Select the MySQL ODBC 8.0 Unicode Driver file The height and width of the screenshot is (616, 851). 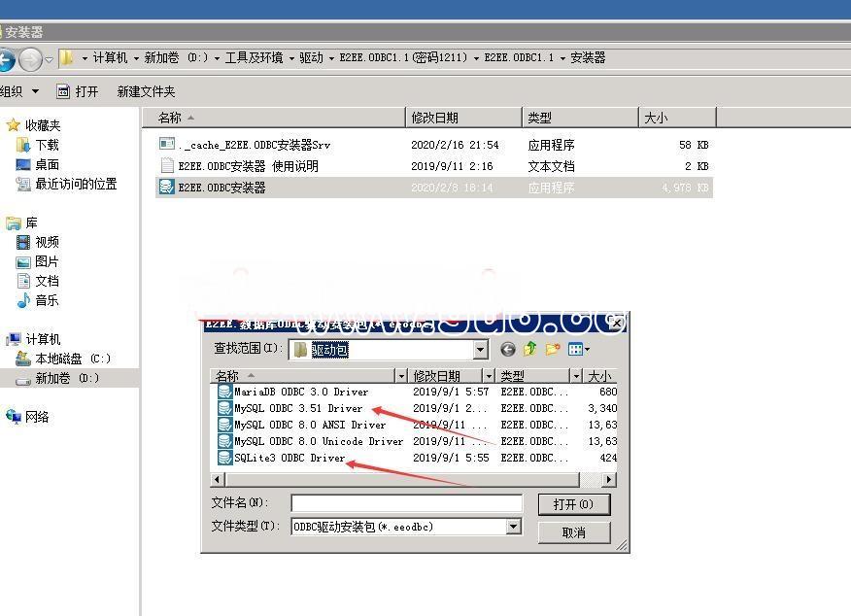[318, 441]
